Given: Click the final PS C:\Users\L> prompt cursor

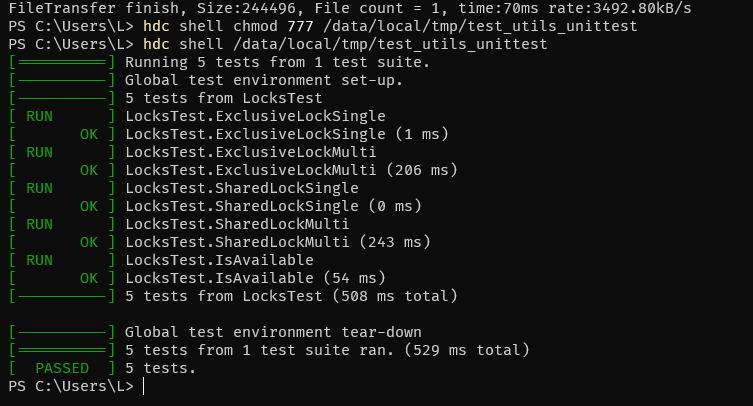Looking at the screenshot, I should click(144, 386).
